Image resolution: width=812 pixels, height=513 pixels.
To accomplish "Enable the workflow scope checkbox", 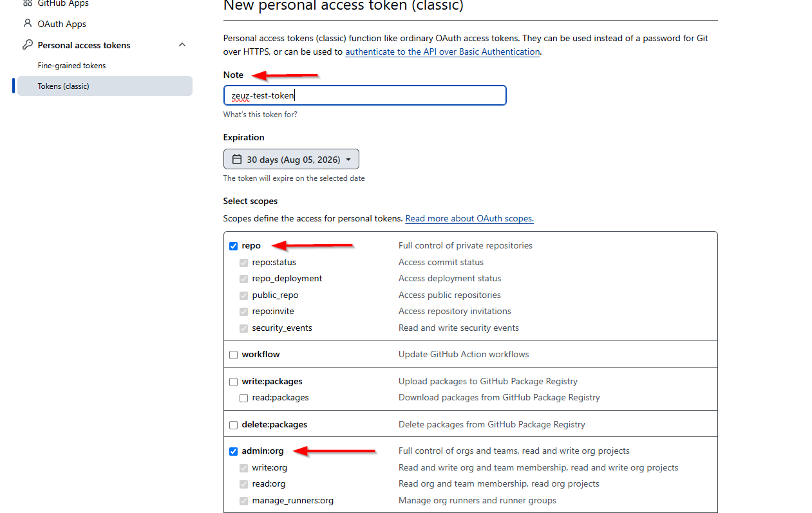I will click(234, 355).
